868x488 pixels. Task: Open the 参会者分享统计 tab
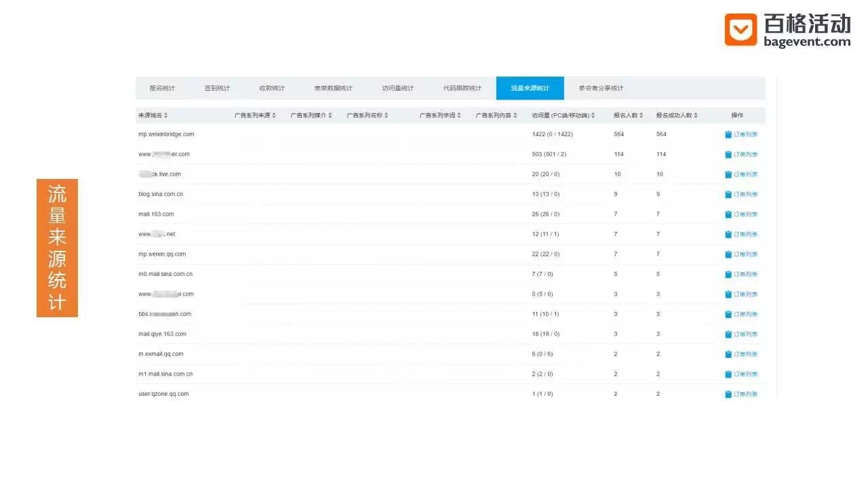(x=601, y=88)
